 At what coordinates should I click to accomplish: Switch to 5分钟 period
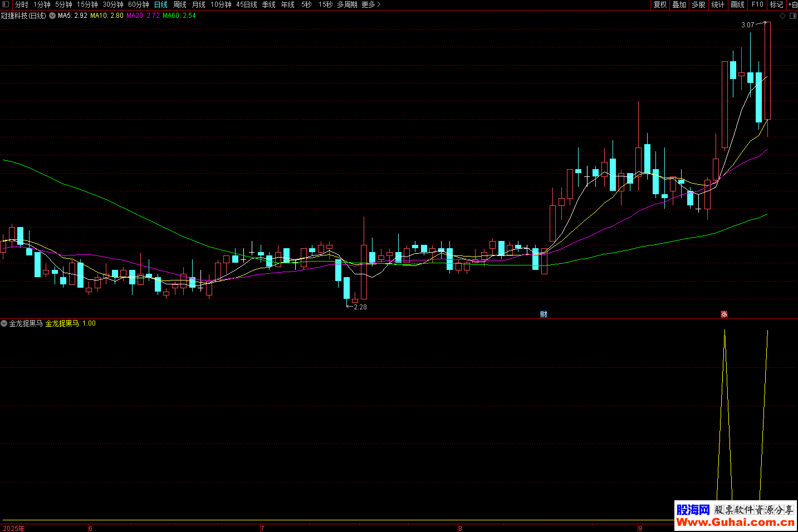pyautogui.click(x=63, y=4)
